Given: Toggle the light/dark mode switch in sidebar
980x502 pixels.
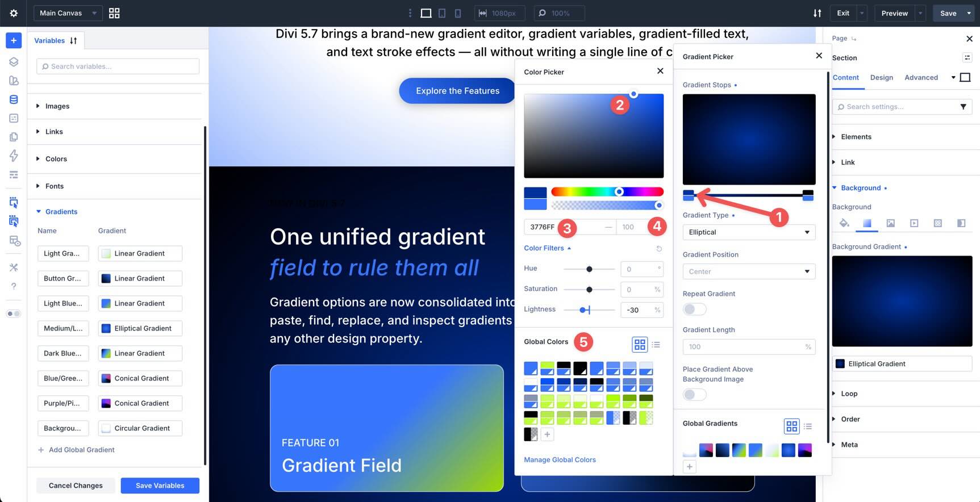Looking at the screenshot, I should coord(14,313).
